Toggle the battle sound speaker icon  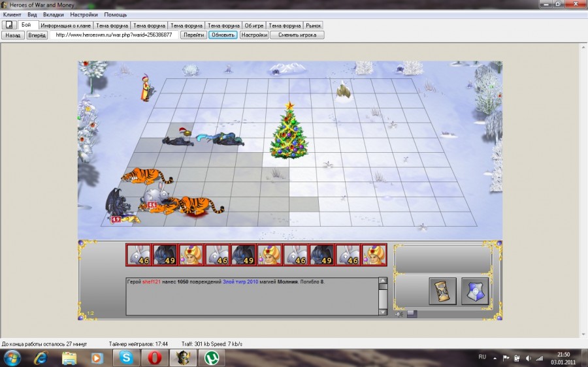click(399, 314)
